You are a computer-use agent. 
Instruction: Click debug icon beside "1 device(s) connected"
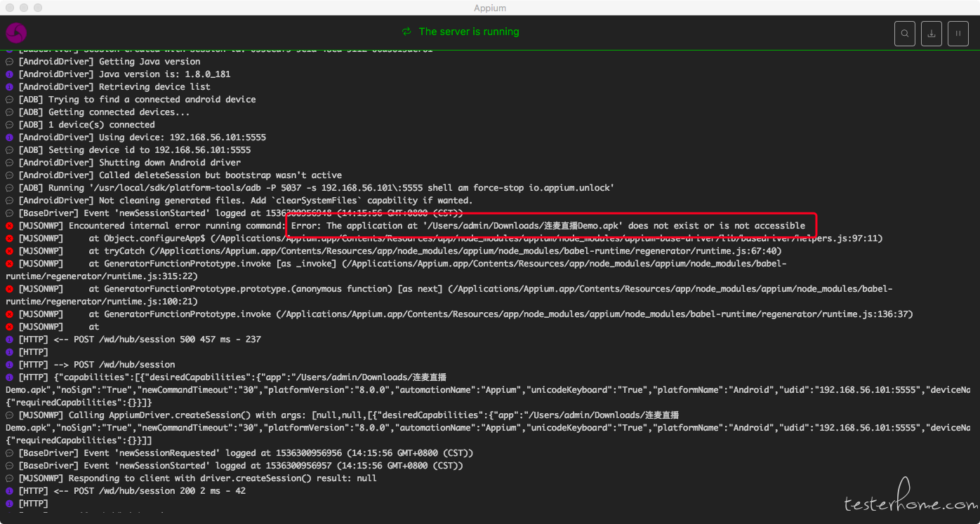tap(10, 124)
